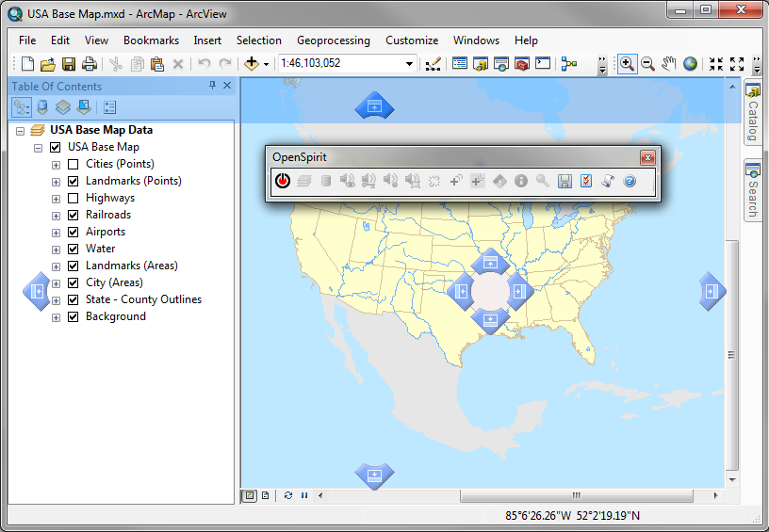The height and width of the screenshot is (532, 769).
Task: Click the horizontal map scrollbar thumb
Action: 576,496
